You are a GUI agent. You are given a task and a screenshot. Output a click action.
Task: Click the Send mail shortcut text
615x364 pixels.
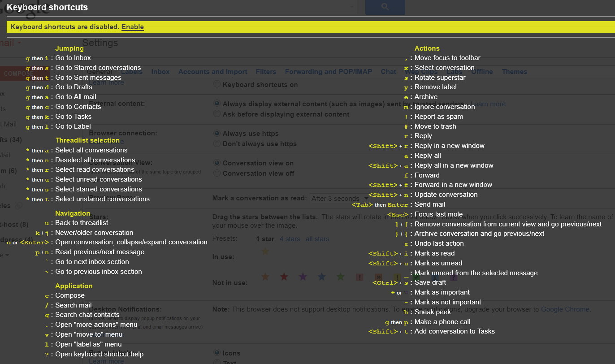coord(430,204)
